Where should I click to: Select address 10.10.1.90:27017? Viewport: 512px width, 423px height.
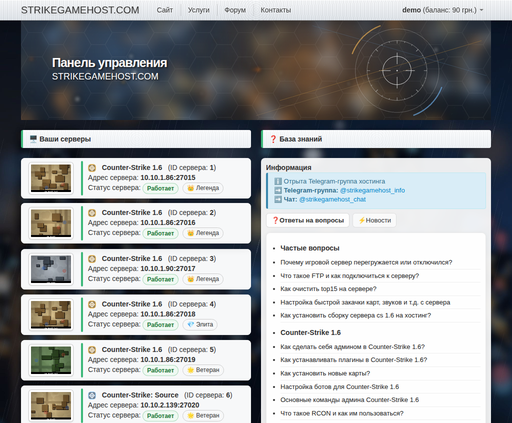[168, 269]
